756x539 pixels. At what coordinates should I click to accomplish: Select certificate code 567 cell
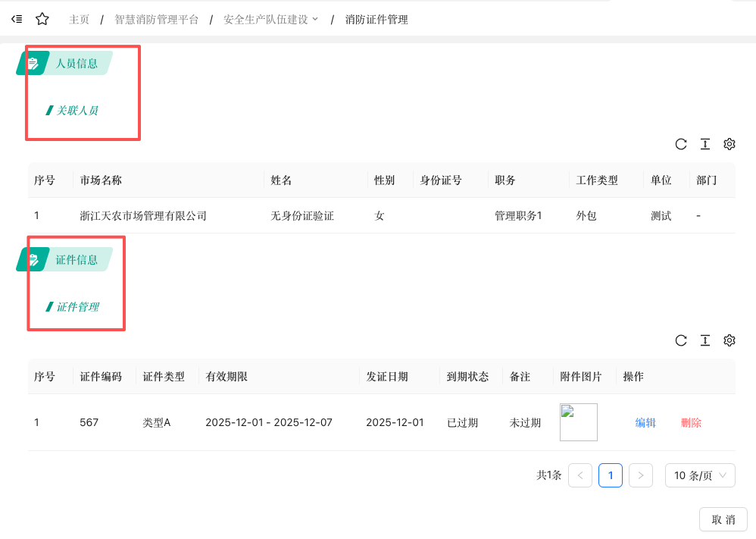[89, 423]
